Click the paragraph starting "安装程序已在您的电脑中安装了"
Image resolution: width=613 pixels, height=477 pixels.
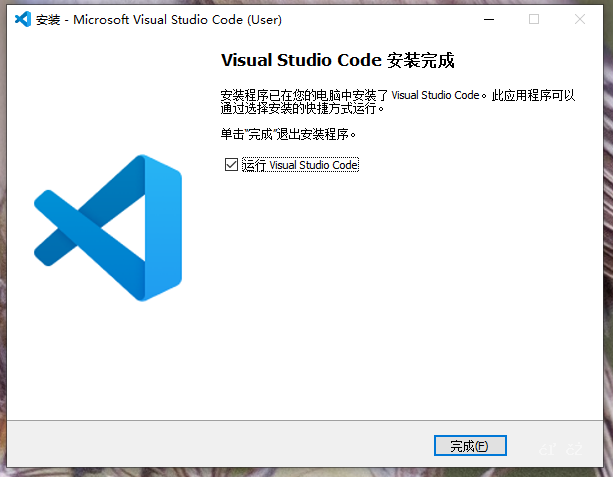tap(398, 102)
